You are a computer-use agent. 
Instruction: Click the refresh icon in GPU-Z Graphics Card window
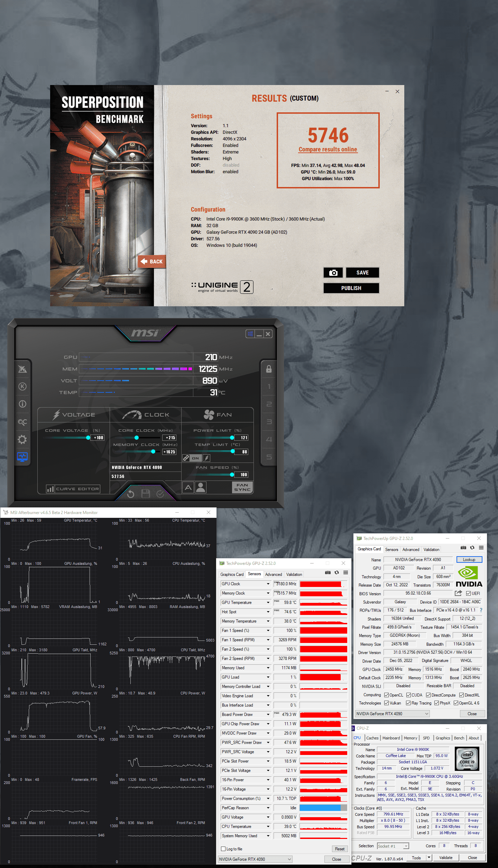pyautogui.click(x=472, y=548)
